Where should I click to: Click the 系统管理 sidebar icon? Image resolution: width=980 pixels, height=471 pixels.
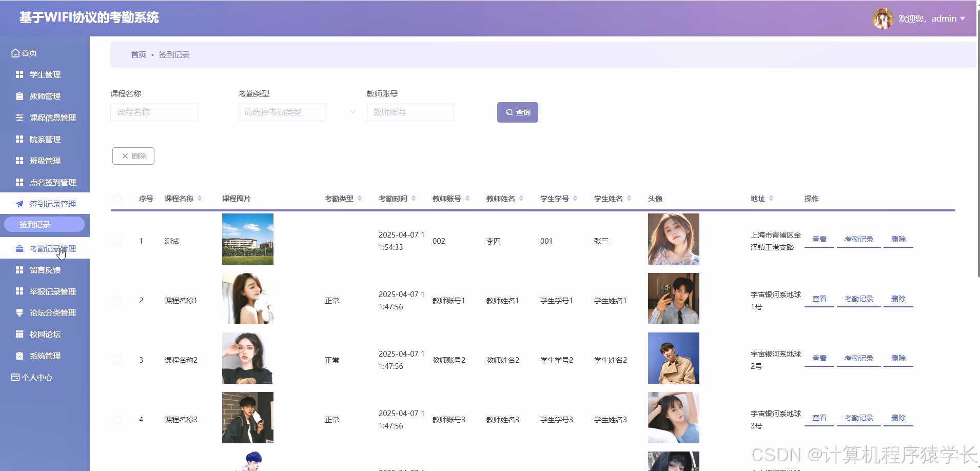coord(19,356)
